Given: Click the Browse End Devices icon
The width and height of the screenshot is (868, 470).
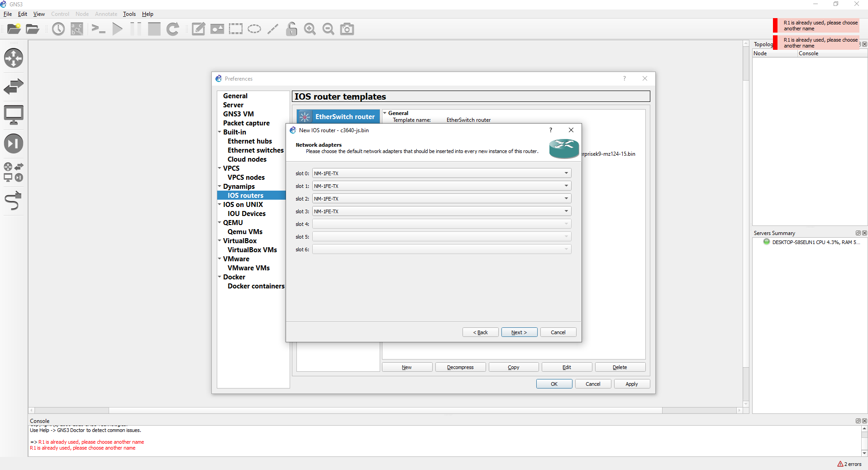Looking at the screenshot, I should coord(14,115).
